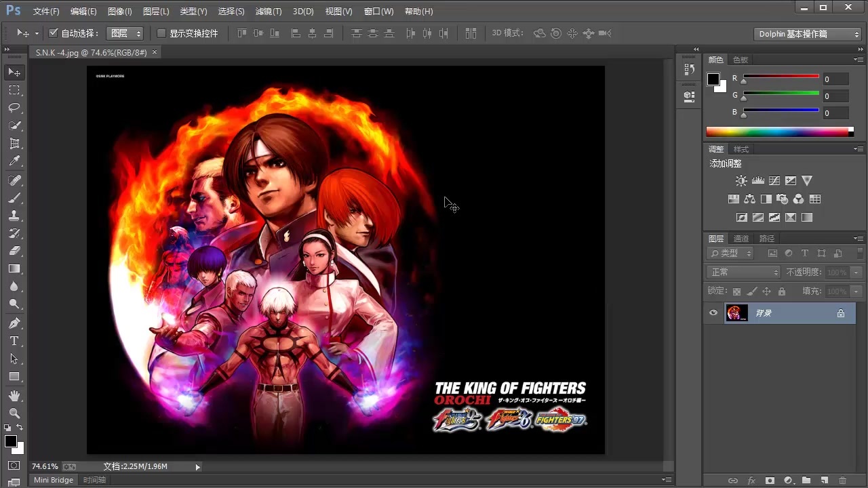Screen dimensions: 868x488
Task: Add a Photo Filter adjustment
Action: (782, 199)
